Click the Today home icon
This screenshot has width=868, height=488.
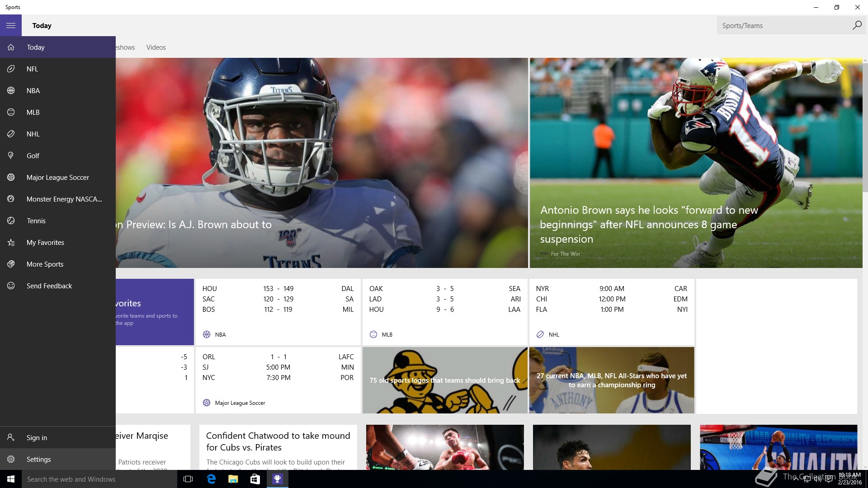click(11, 47)
